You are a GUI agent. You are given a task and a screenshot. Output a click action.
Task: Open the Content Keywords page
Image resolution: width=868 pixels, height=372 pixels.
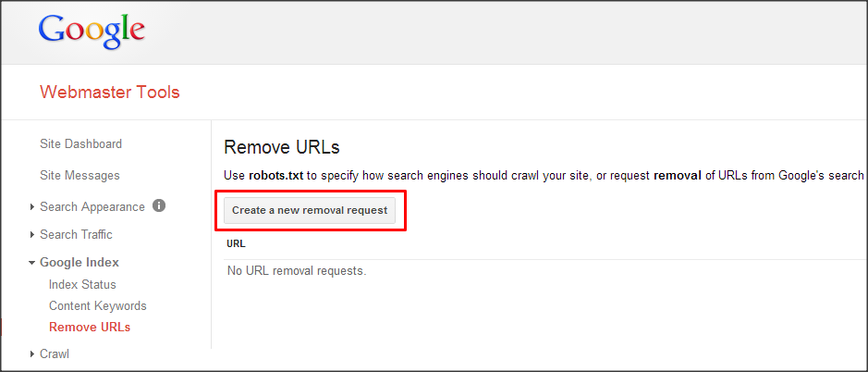point(98,306)
